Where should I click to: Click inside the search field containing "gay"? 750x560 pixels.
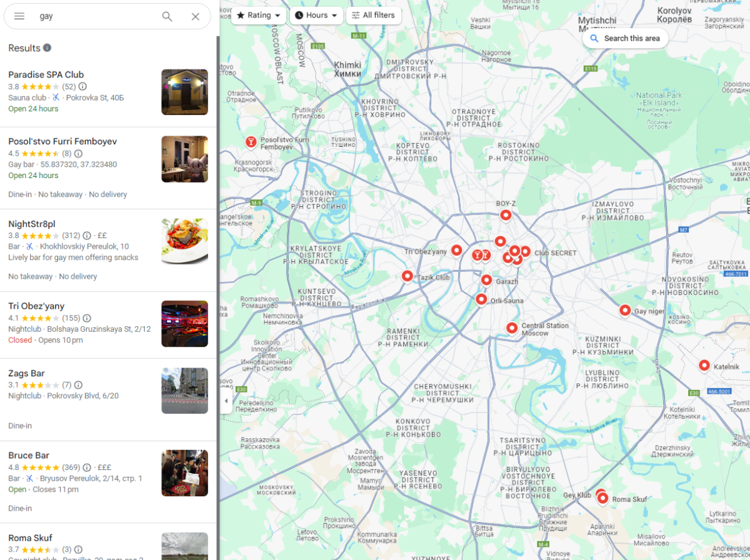(x=94, y=16)
